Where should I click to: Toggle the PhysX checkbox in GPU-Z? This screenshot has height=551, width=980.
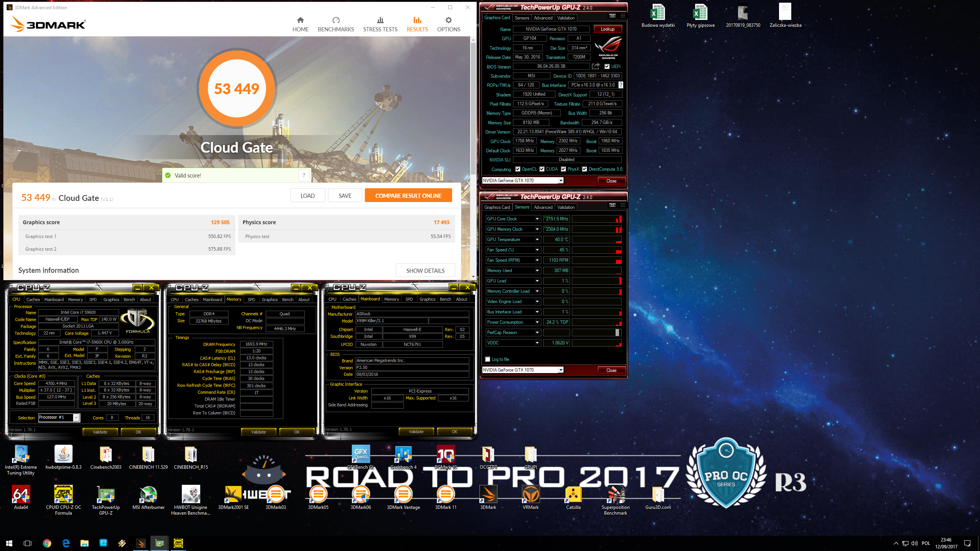click(563, 169)
